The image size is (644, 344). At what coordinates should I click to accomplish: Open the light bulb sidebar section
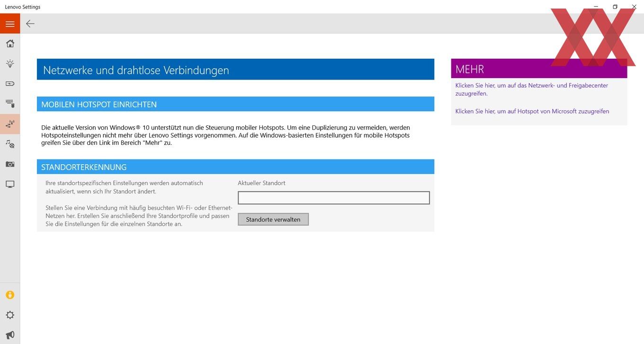10,63
